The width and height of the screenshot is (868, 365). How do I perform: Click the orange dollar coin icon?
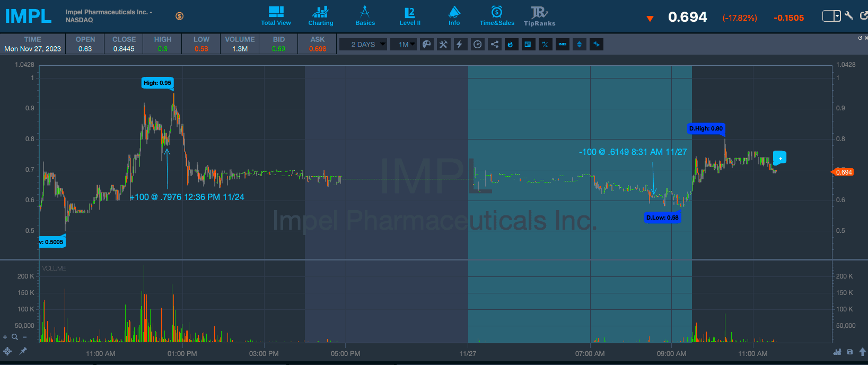[x=180, y=16]
